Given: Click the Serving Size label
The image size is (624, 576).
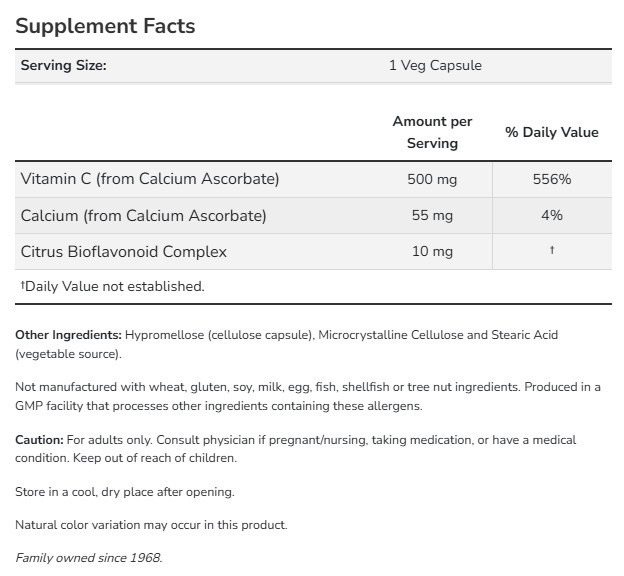Looking at the screenshot, I should tap(63, 66).
